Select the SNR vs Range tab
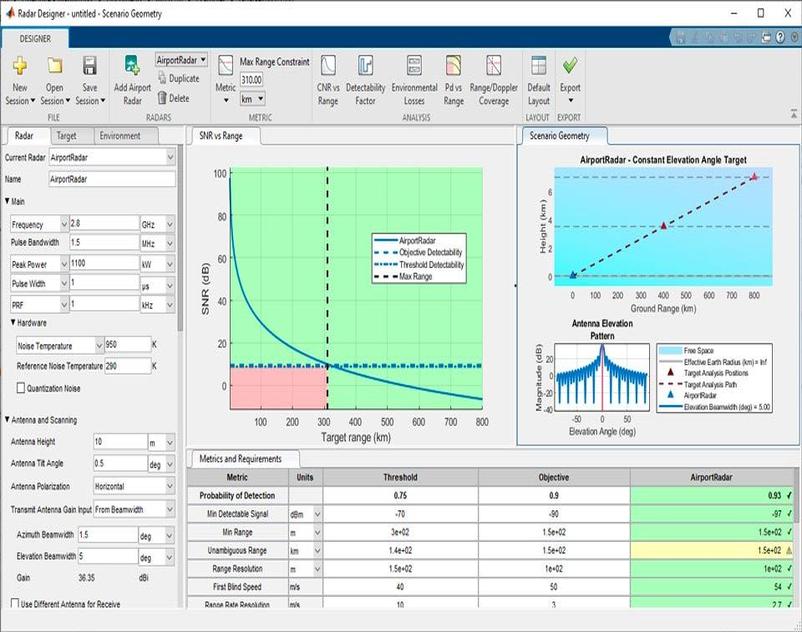 point(221,136)
